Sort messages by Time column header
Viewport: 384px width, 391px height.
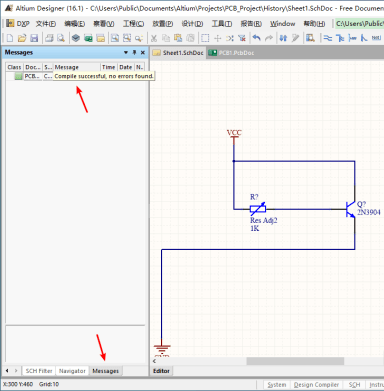tap(109, 67)
